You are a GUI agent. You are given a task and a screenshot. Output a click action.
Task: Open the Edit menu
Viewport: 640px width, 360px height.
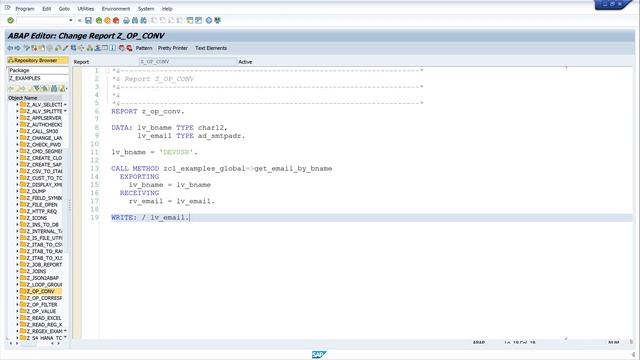(x=47, y=9)
